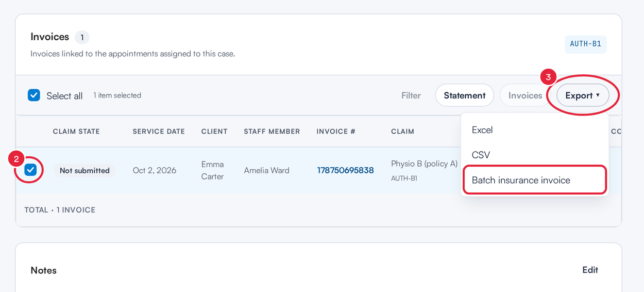The width and height of the screenshot is (644, 292).
Task: Click the Filter label
Action: point(411,95)
